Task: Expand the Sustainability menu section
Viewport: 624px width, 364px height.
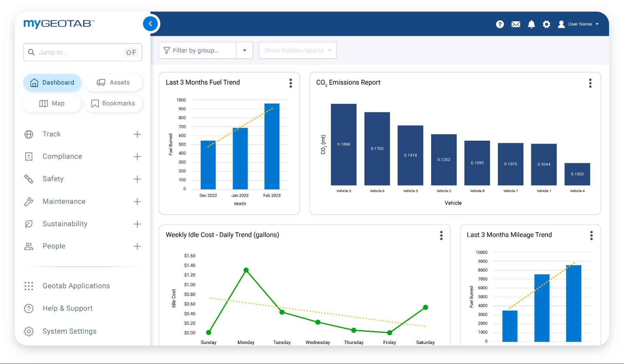Action: pos(137,224)
